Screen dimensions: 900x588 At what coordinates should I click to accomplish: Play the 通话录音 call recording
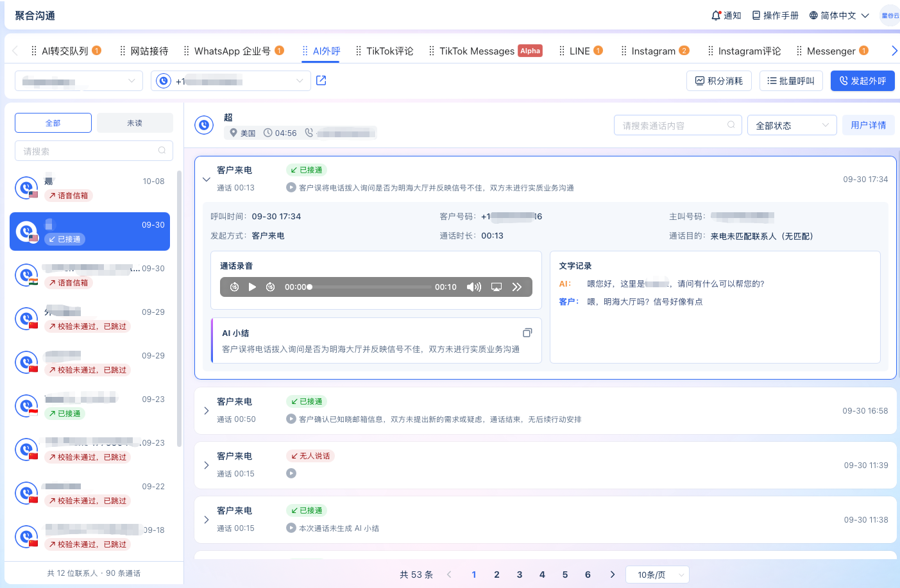[253, 287]
